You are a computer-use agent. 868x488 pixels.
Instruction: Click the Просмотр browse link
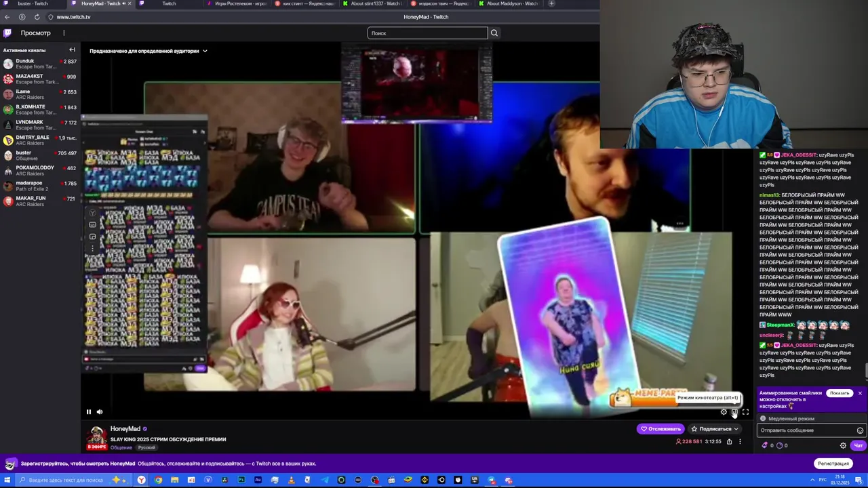(35, 33)
